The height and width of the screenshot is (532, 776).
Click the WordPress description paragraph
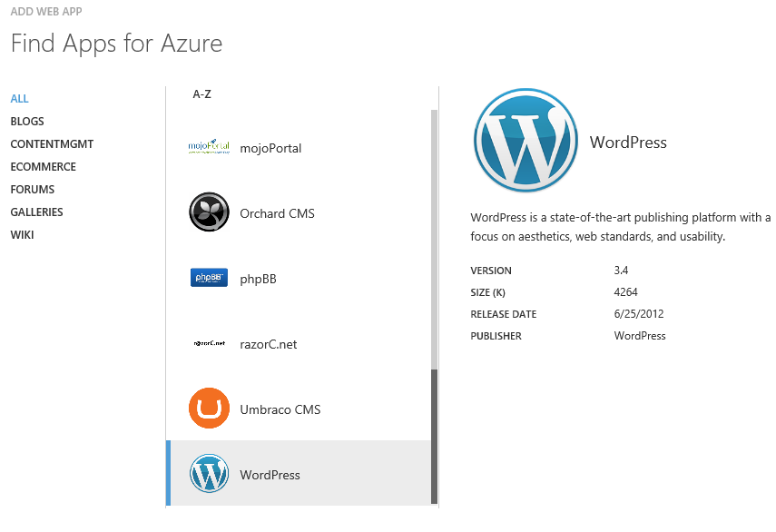coord(621,227)
